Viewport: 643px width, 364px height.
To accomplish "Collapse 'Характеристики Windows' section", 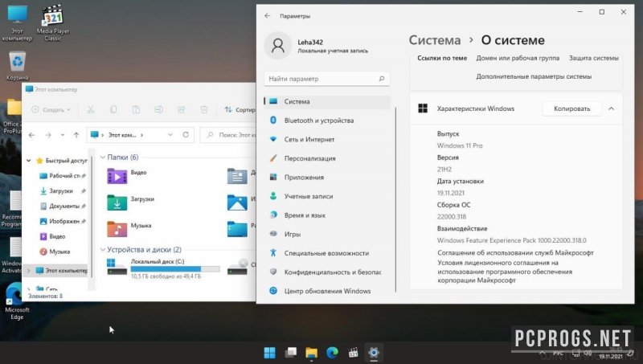I will point(611,108).
